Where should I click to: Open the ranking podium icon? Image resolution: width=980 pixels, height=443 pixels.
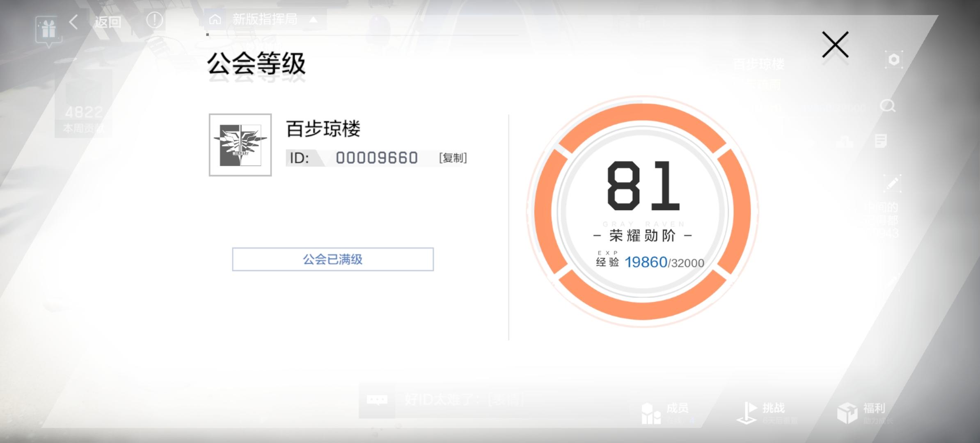point(845,142)
